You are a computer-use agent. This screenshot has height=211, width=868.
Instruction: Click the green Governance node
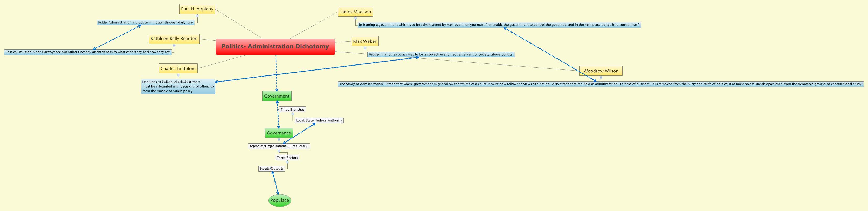[279, 133]
